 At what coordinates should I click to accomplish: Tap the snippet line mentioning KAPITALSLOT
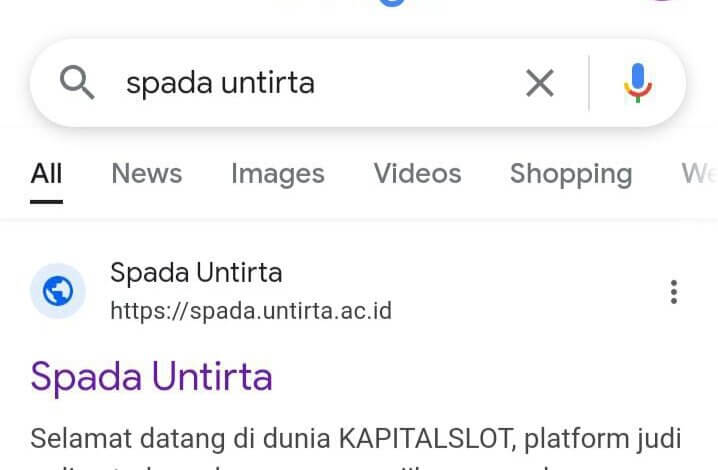356,438
